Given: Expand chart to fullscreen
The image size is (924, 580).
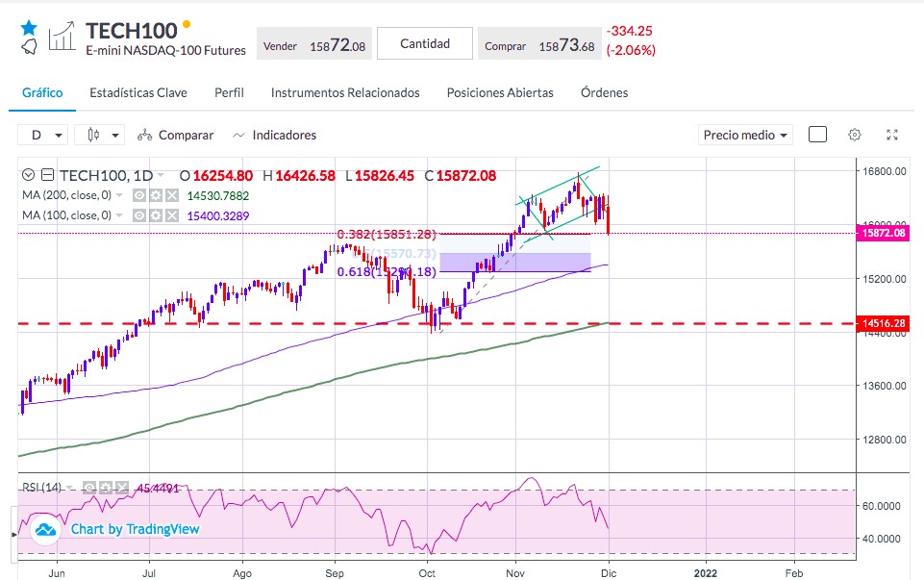Looking at the screenshot, I should pos(892,135).
